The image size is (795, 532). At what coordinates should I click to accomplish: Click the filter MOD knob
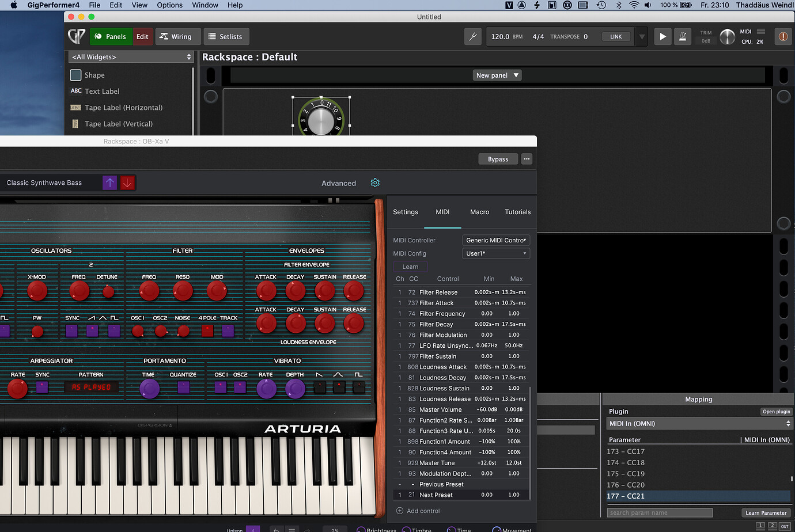(217, 291)
